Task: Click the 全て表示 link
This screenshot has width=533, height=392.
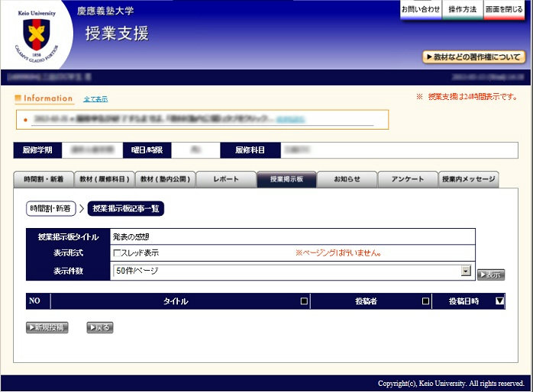Action: [95, 99]
